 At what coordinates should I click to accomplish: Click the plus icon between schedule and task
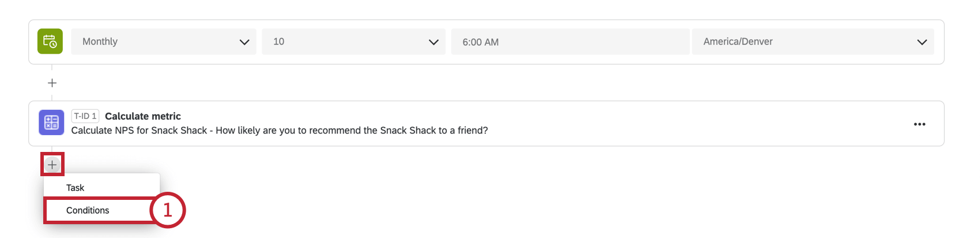(52, 83)
